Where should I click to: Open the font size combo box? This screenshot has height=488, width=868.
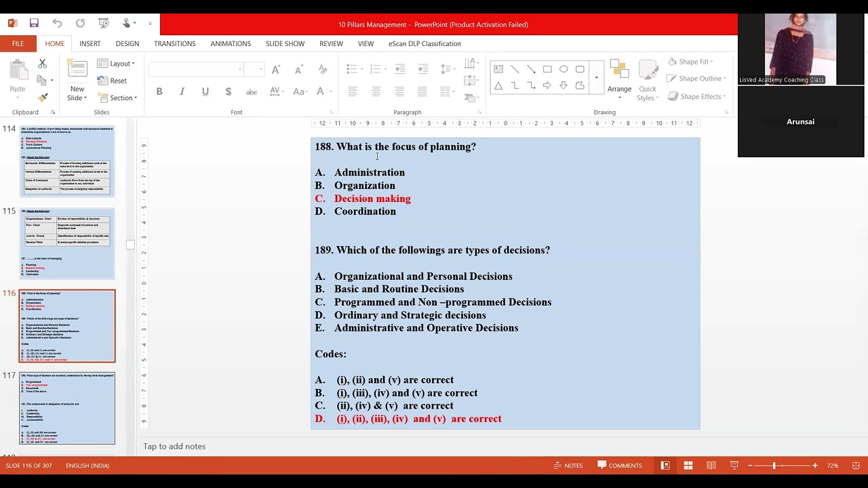[x=254, y=69]
